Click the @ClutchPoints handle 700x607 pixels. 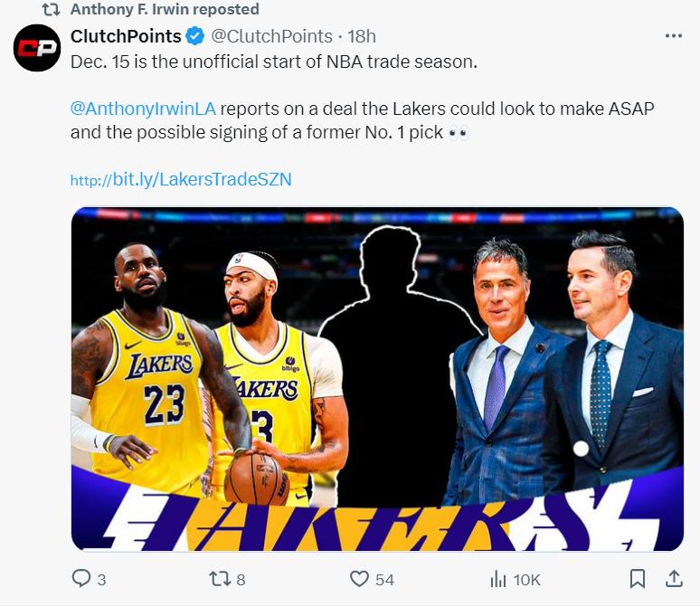click(x=271, y=36)
